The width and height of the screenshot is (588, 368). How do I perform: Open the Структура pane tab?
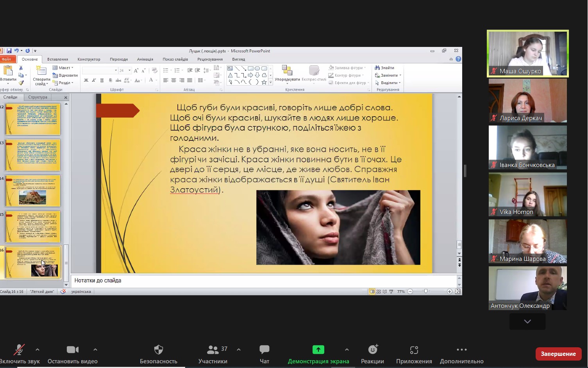click(38, 97)
